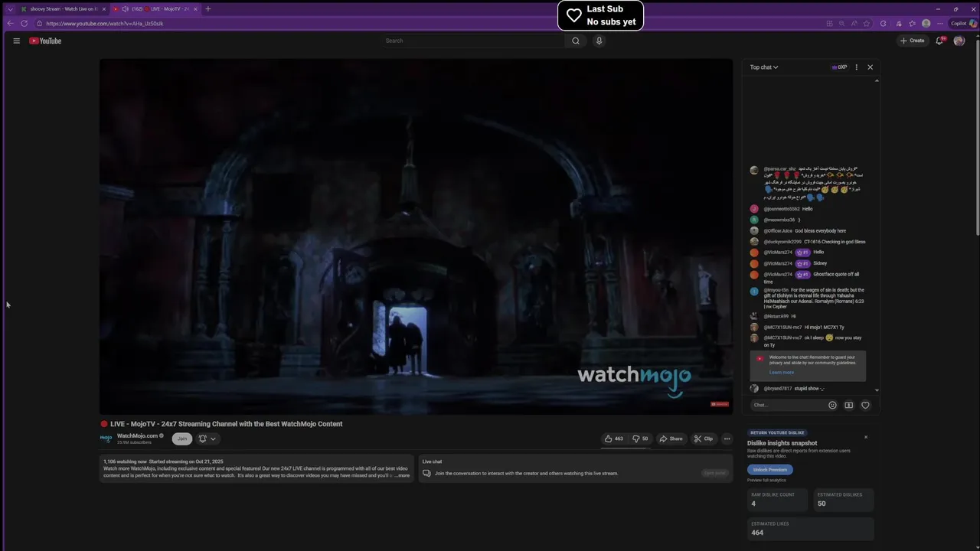Open the Copilot sidebar button
The image size is (980, 551).
963,23
